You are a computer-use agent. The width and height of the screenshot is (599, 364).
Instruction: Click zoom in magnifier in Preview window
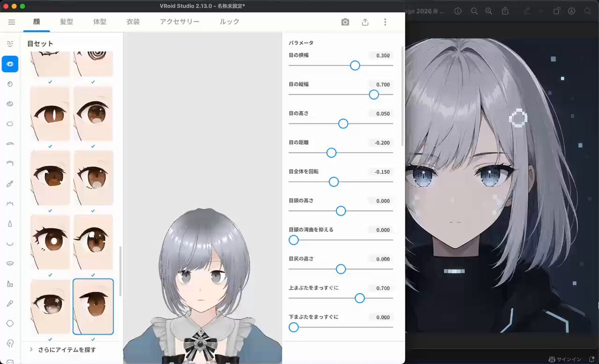[489, 11]
